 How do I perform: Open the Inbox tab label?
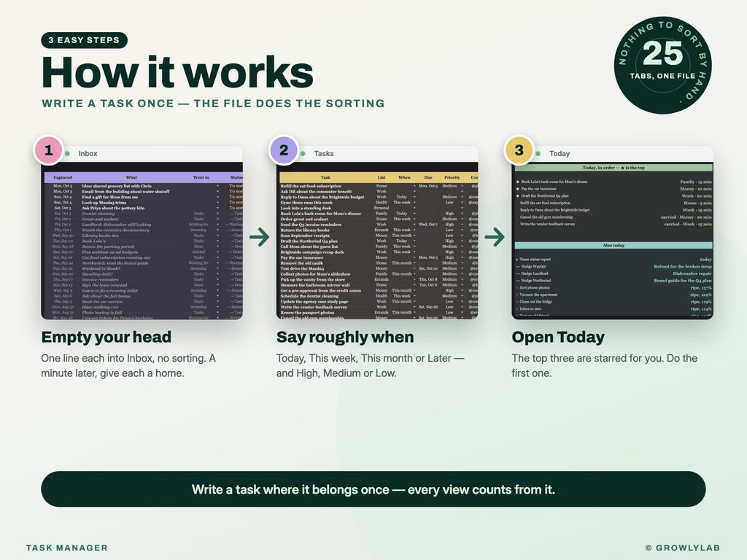88,153
